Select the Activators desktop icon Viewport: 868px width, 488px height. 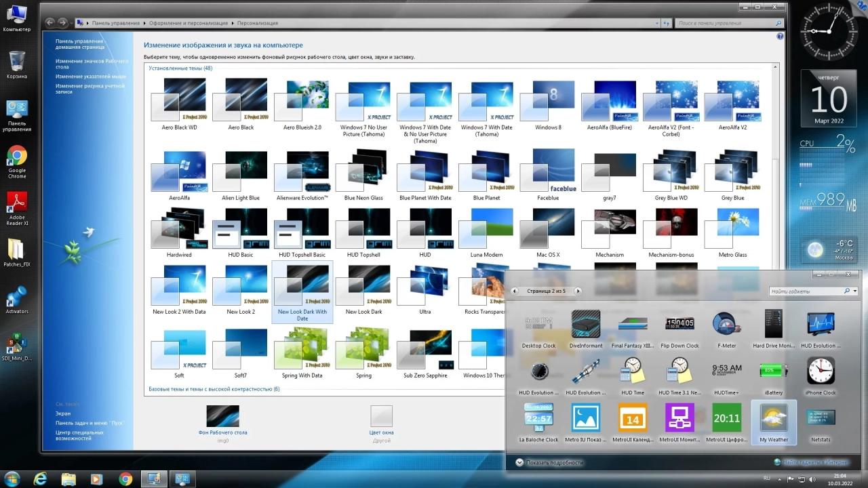17,300
